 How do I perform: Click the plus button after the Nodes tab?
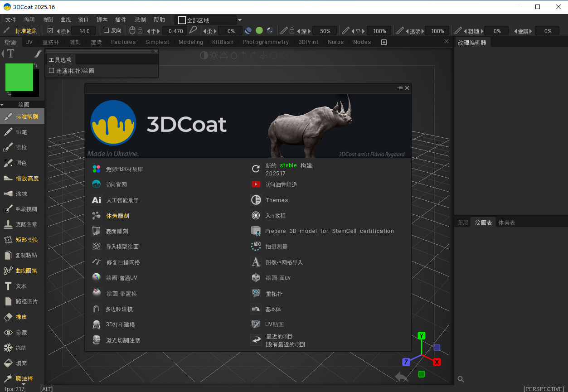pyautogui.click(x=384, y=42)
